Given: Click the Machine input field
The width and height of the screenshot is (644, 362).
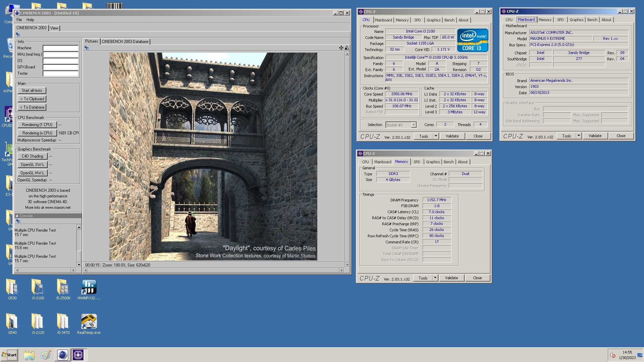Looking at the screenshot, I should click(60, 48).
